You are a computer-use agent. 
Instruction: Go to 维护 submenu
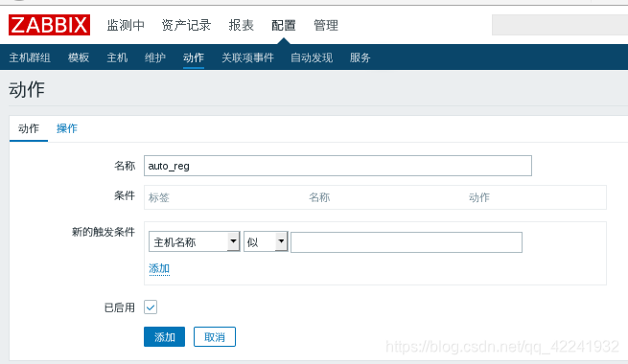coord(155,57)
